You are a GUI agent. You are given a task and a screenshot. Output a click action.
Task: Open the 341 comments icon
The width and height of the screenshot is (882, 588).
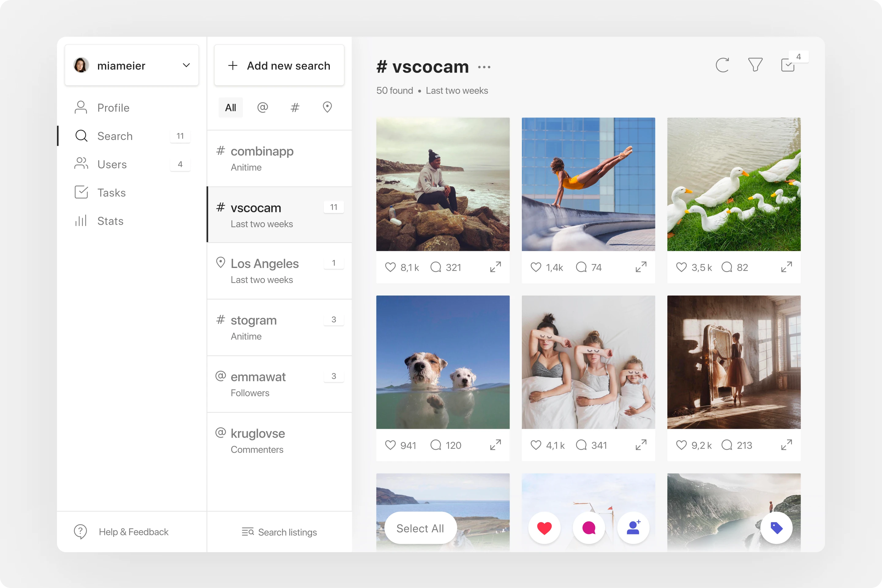pyautogui.click(x=581, y=445)
